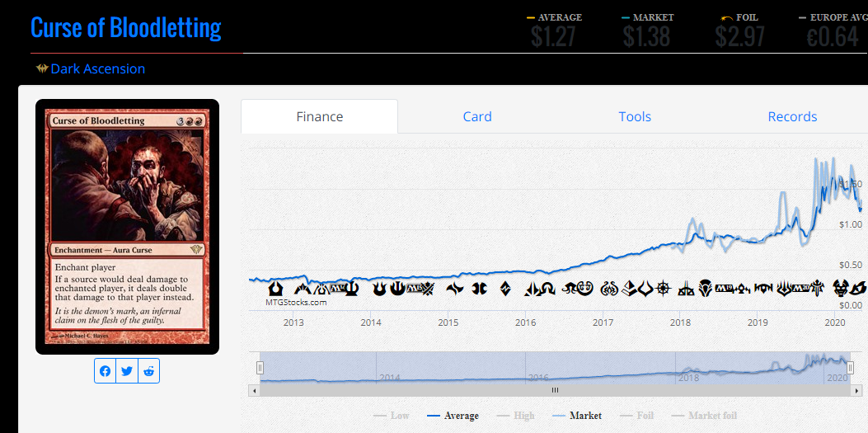Viewport: 868px width, 433px height.
Task: Click the M20 set symbol on the chart
Action: 800,287
